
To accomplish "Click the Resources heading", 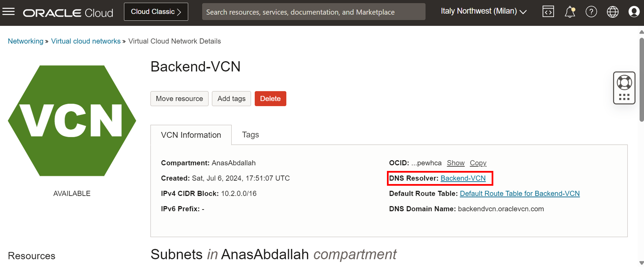I will coord(32,256).
